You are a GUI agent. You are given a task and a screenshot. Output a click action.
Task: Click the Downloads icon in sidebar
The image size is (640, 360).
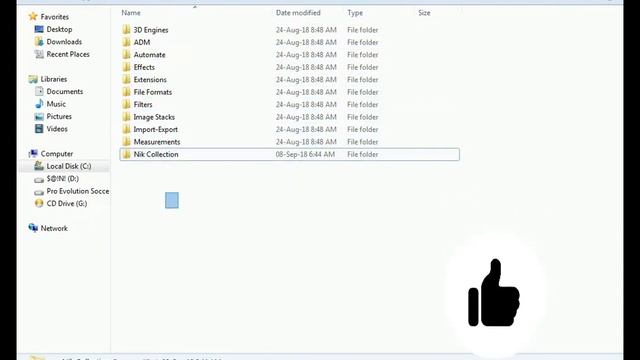click(x=39, y=42)
